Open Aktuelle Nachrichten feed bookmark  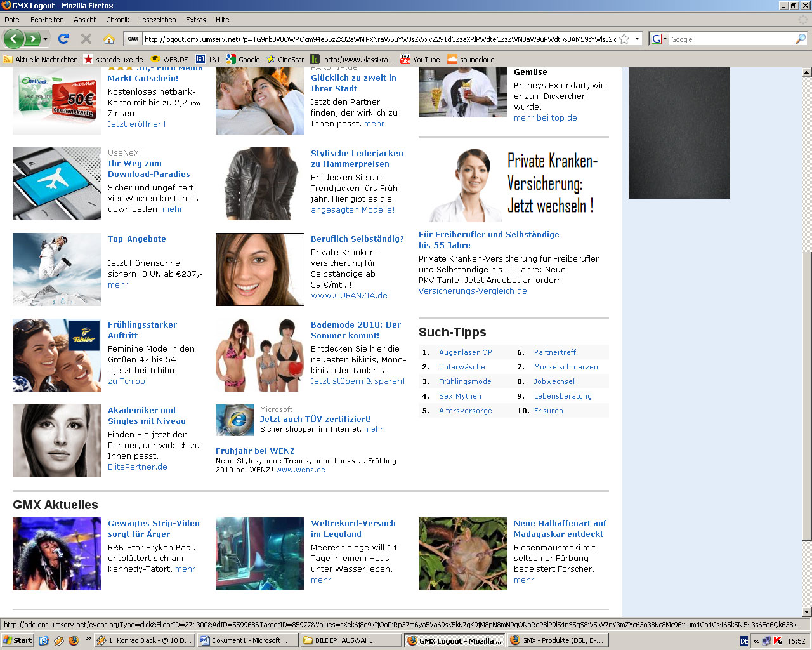click(x=41, y=59)
